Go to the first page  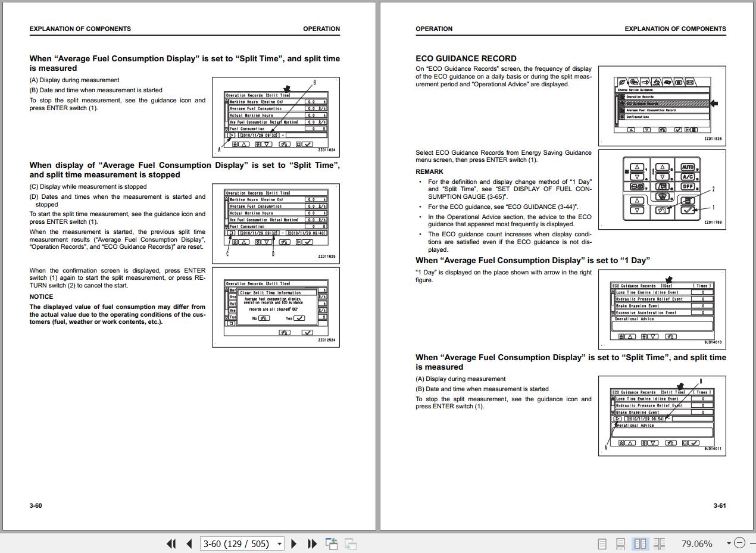(171, 543)
